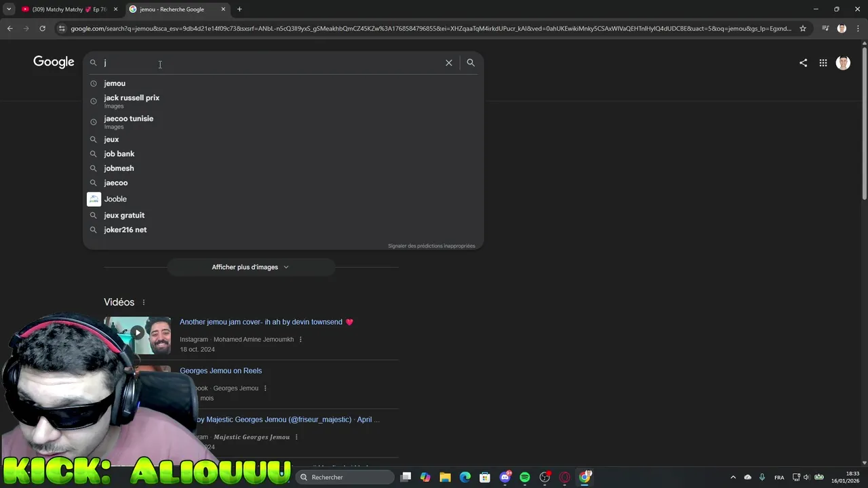Clear the Google search box text
The width and height of the screenshot is (868, 488).
pos(448,62)
